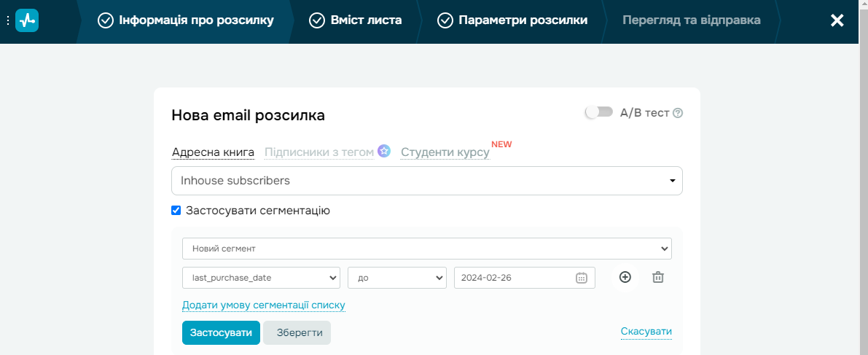Click the star badge next to Підписники з тегом

click(x=384, y=151)
